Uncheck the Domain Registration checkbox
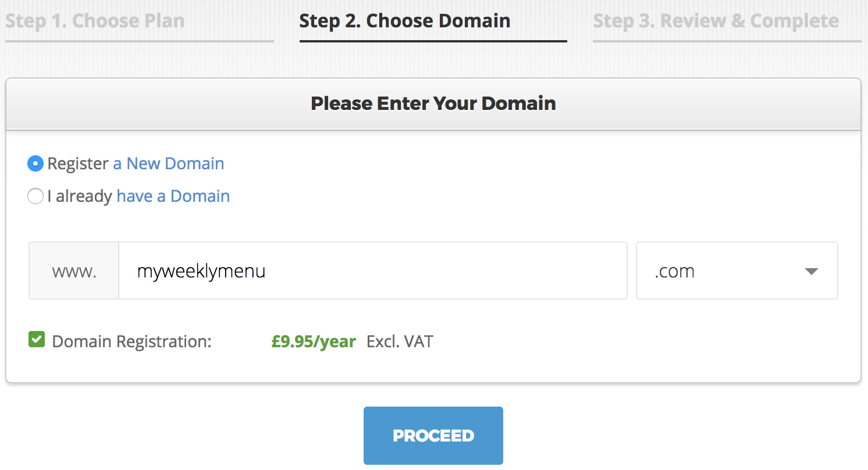 click(x=37, y=340)
